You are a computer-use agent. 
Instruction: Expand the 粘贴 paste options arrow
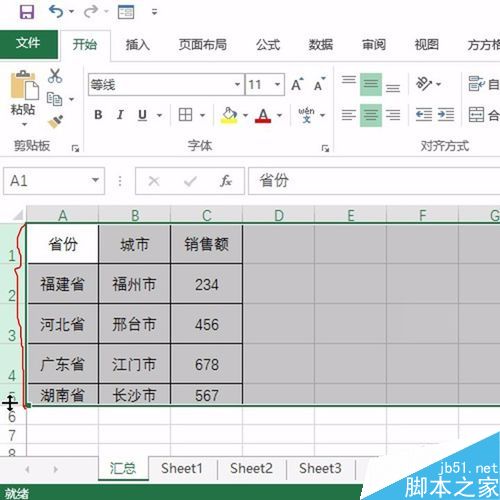point(24,124)
